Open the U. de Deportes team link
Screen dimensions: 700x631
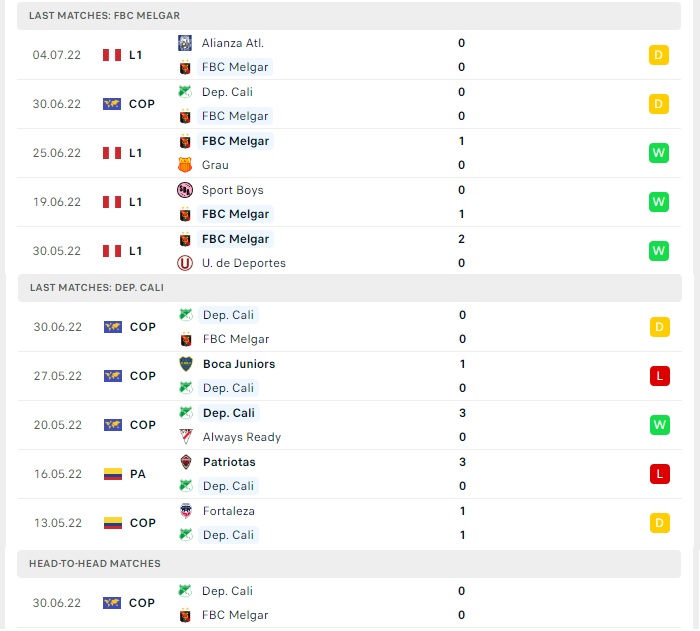tap(244, 263)
